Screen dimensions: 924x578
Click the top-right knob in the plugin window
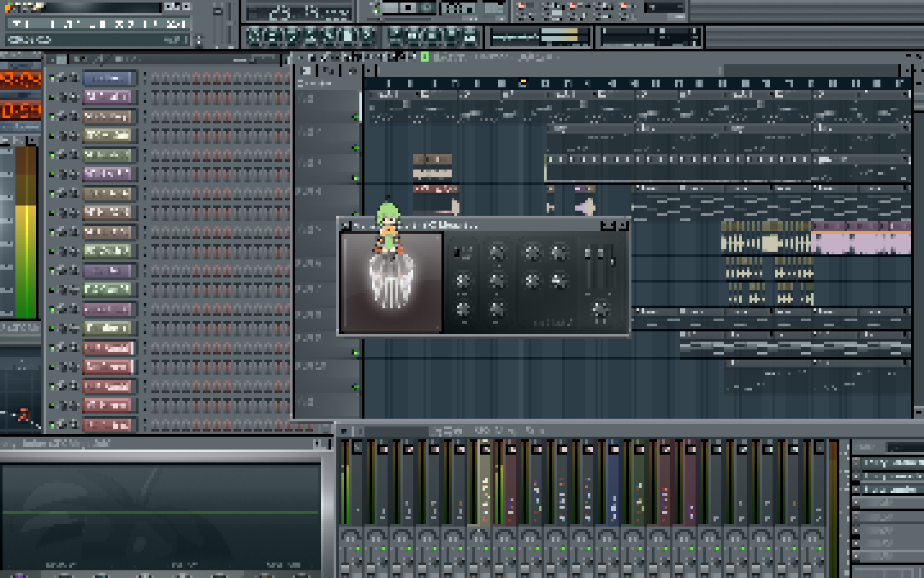point(559,253)
